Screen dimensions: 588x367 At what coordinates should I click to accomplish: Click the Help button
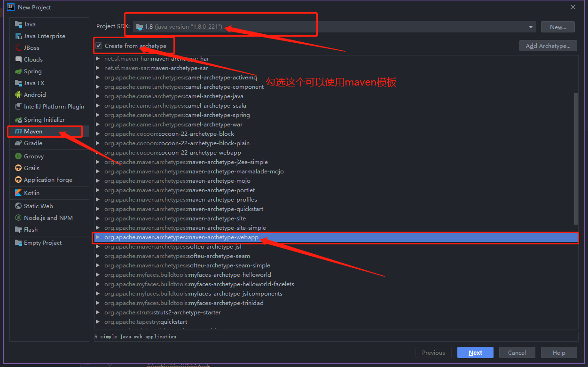(x=559, y=353)
